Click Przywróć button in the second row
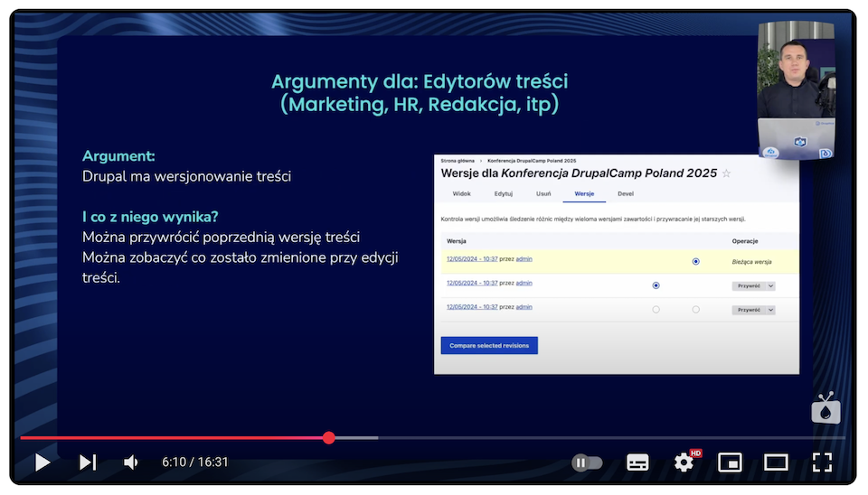 click(x=749, y=286)
